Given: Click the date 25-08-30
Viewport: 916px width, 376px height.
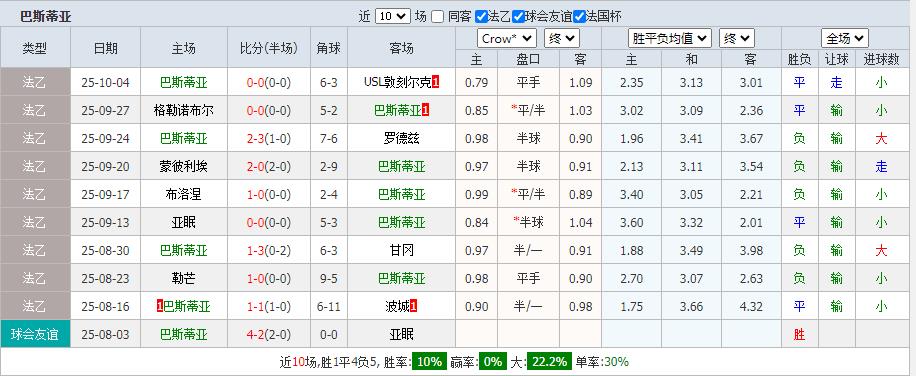Looking at the screenshot, I should pyautogui.click(x=105, y=250).
